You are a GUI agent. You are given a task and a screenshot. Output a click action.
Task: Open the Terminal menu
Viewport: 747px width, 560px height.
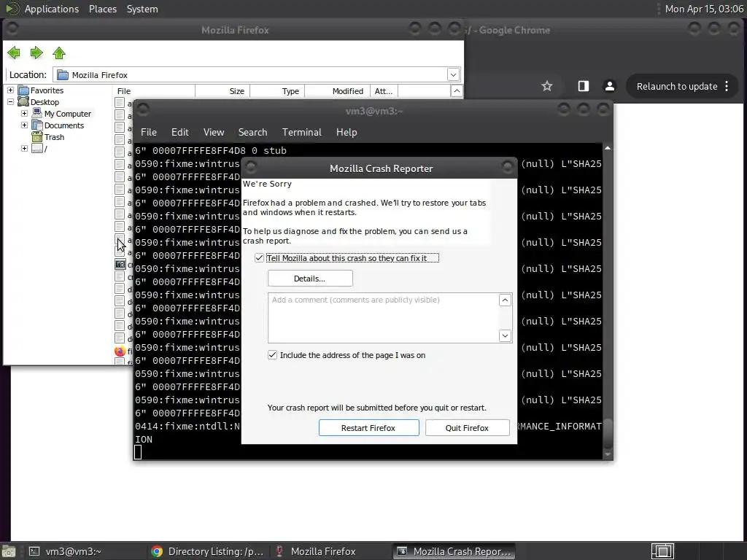(301, 133)
